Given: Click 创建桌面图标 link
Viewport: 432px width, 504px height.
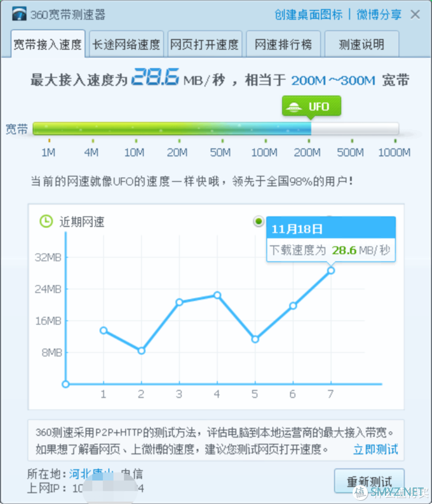Looking at the screenshot, I should coord(308,15).
